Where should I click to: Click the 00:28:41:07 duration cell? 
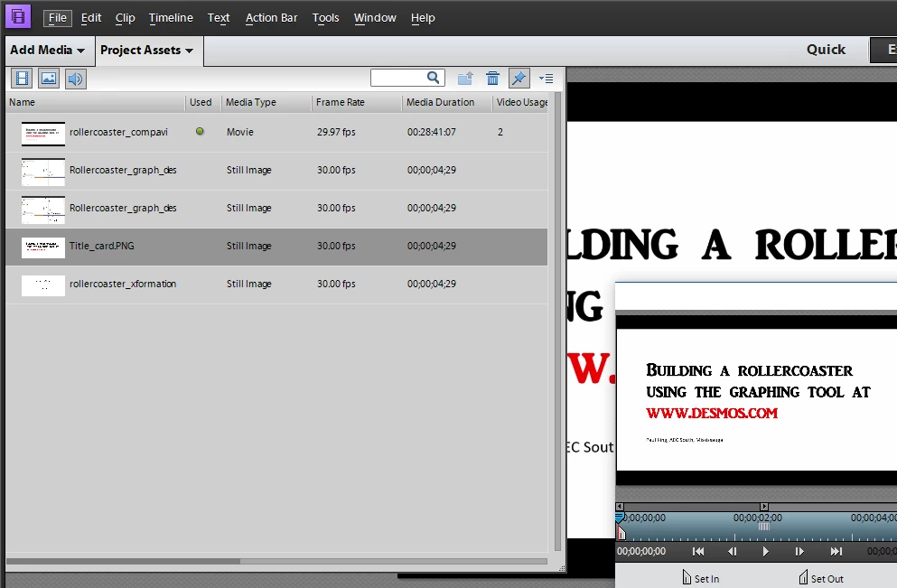coord(432,132)
